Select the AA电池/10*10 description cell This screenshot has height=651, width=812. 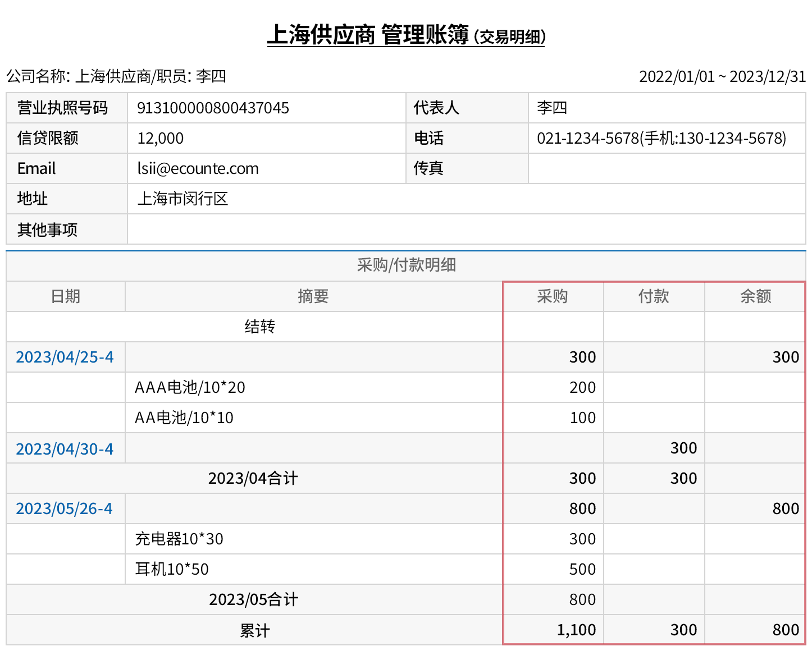point(184,418)
